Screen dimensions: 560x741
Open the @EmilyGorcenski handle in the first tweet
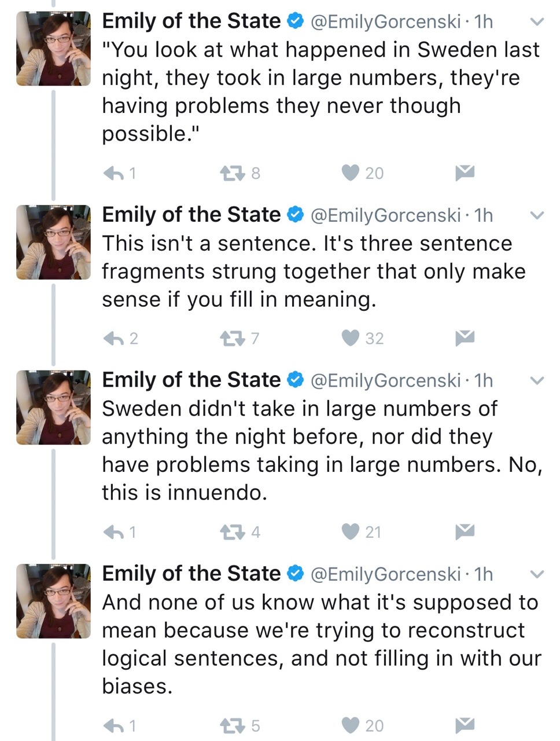tap(386, 22)
